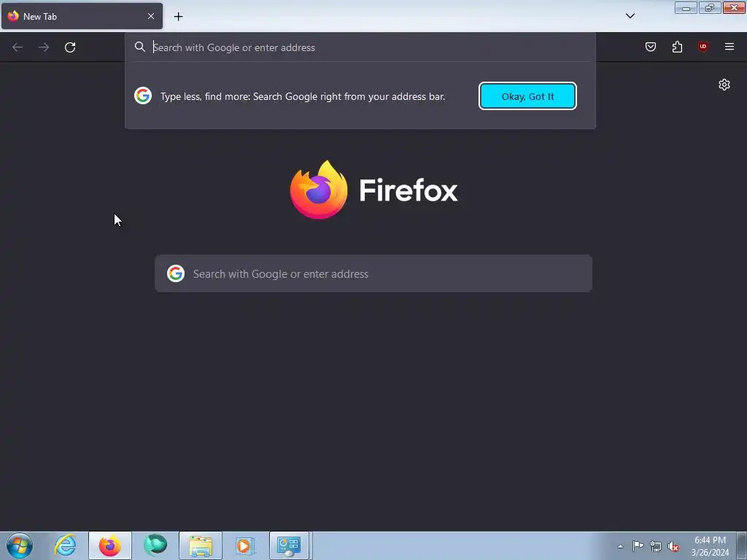Click the Back navigation arrow
747x560 pixels.
click(18, 47)
